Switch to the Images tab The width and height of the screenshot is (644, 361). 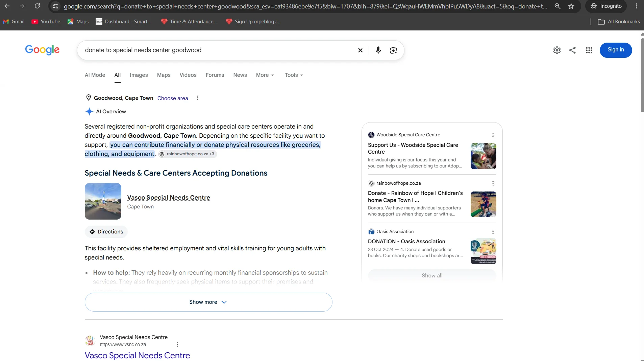click(x=139, y=75)
